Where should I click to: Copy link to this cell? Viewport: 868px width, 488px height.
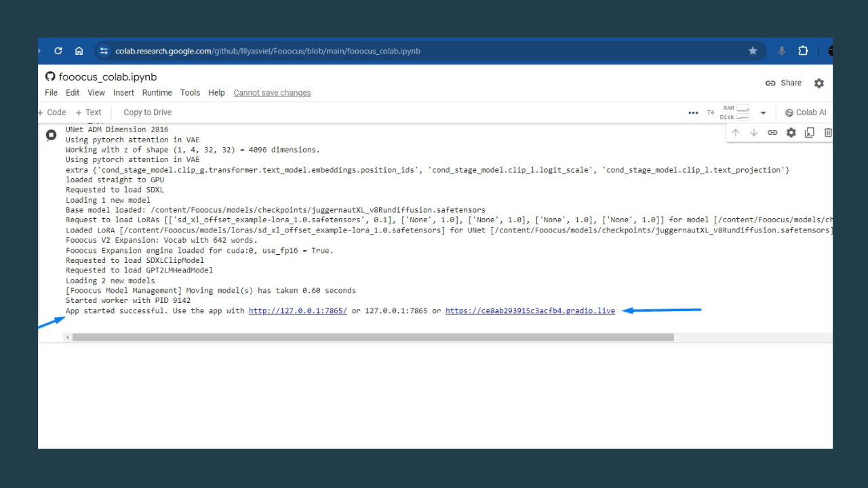772,133
